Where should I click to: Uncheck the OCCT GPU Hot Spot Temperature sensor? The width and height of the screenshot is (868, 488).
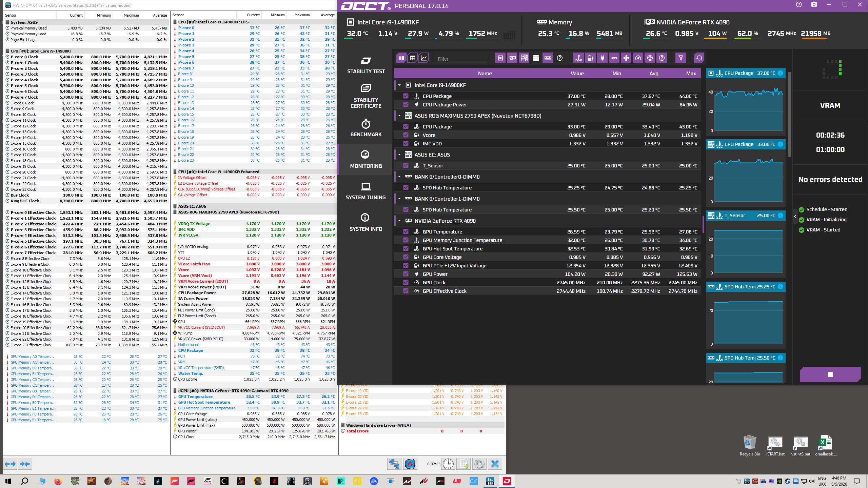pos(406,248)
